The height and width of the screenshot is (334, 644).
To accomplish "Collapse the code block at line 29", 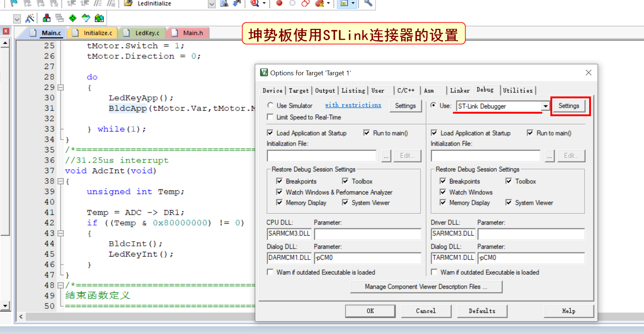I will (61, 87).
